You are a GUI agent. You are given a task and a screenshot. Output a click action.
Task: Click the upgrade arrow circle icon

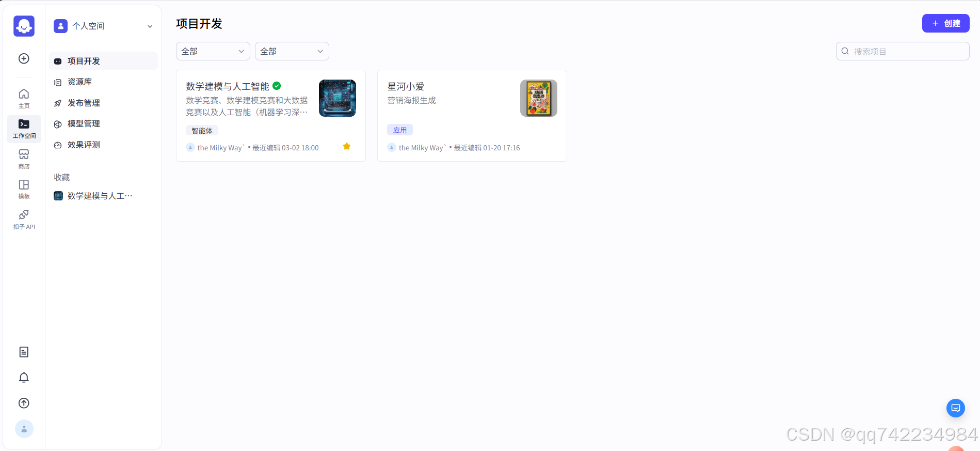pos(24,403)
